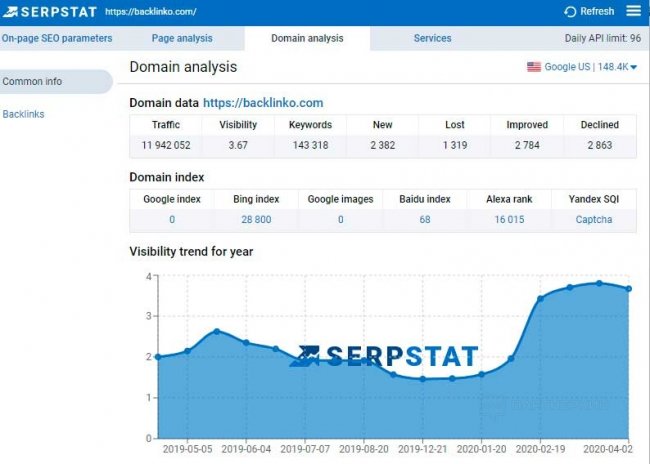The image size is (650, 464).
Task: Click the Baidu index value 68
Action: tap(425, 219)
